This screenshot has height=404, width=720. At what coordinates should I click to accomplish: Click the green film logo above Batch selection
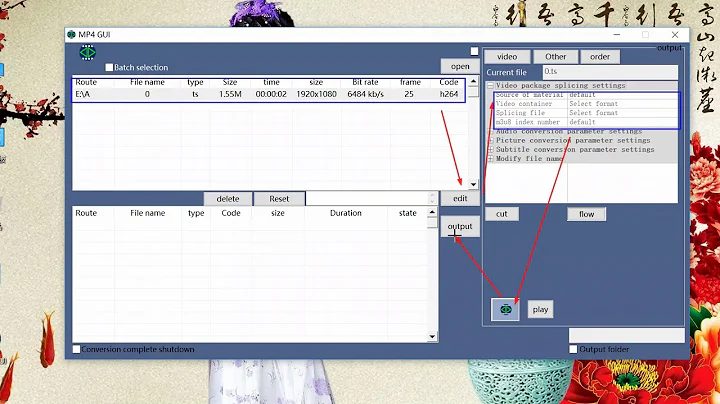pos(87,52)
